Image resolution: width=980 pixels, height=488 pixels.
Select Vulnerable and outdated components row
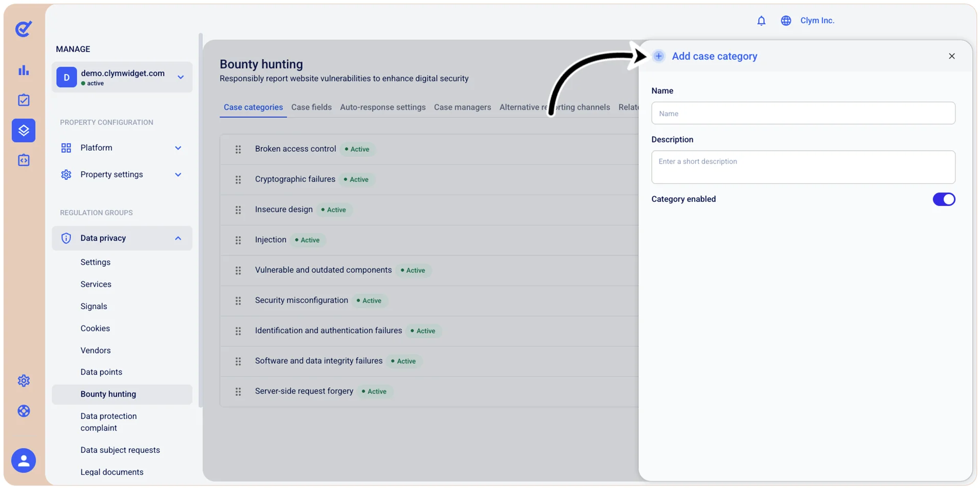429,270
